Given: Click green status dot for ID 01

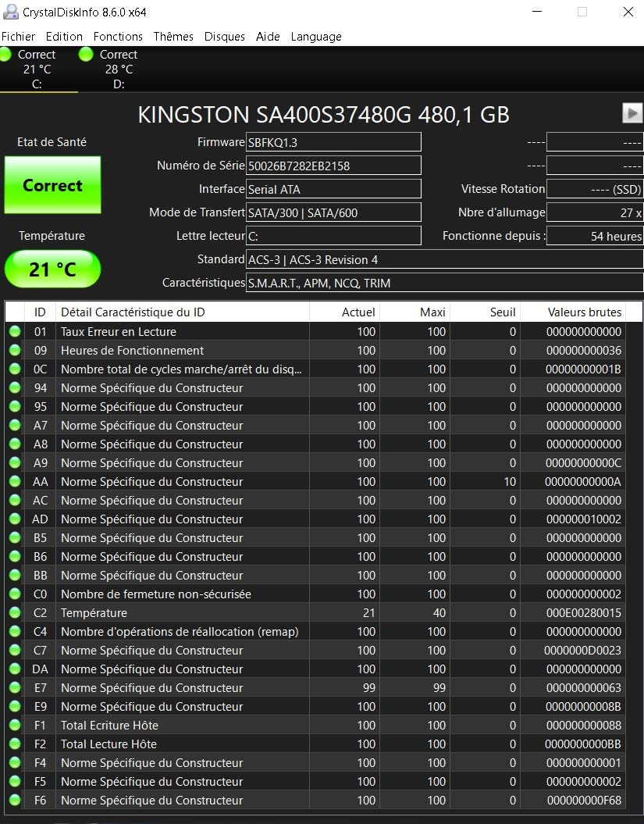Looking at the screenshot, I should click(x=15, y=332).
